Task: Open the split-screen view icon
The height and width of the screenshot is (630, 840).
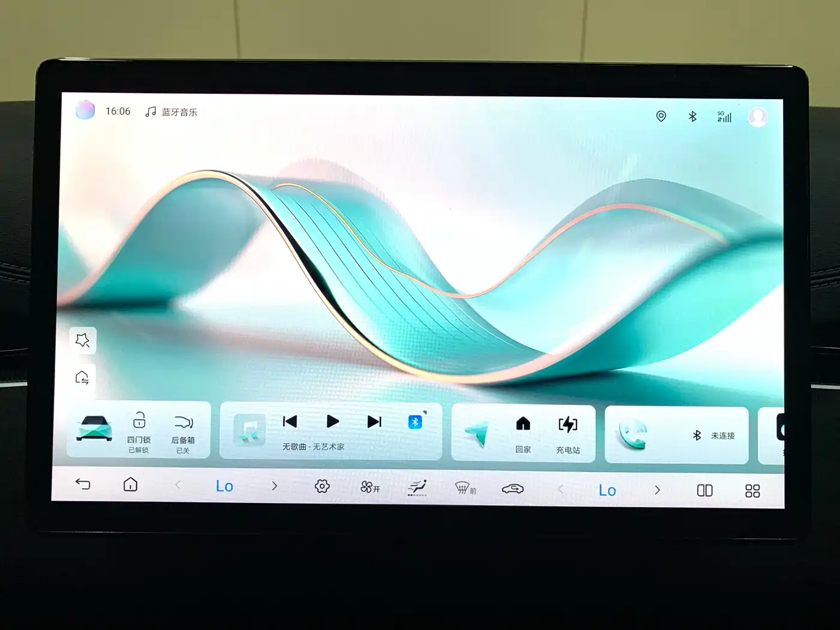Action: pos(705,490)
